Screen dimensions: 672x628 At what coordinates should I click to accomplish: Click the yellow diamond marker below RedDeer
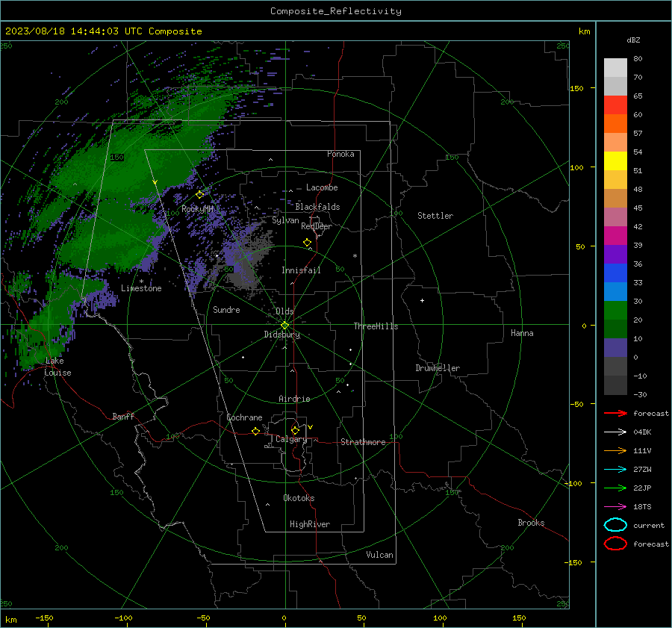(x=308, y=243)
